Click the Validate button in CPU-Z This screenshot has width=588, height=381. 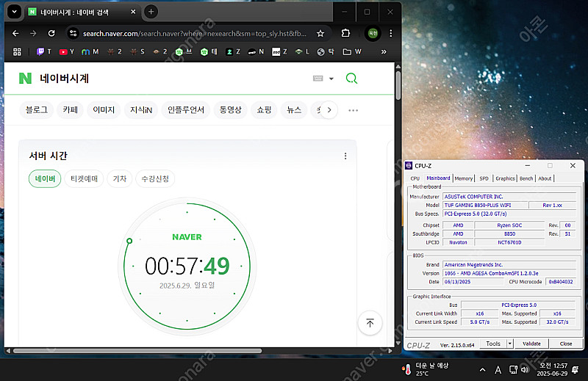[x=531, y=344]
